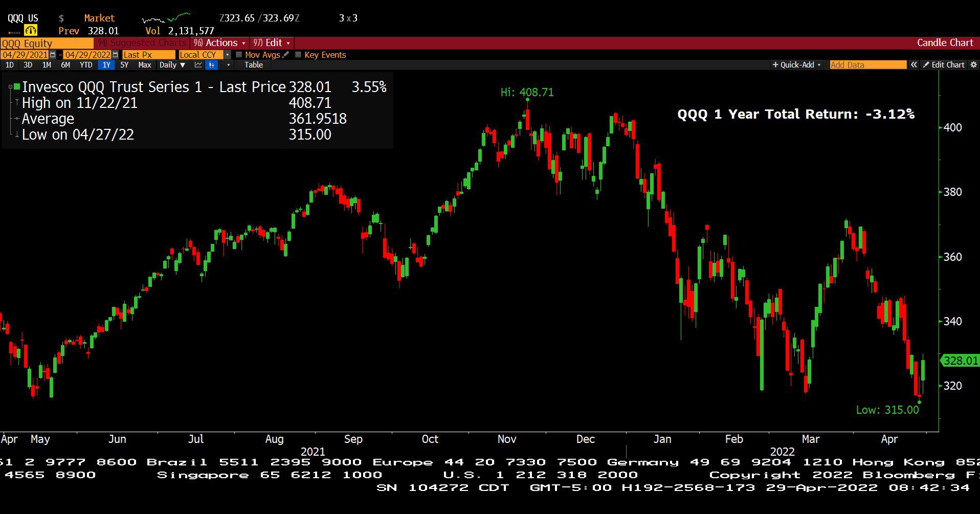This screenshot has height=514, width=980.
Task: Select the 1M range tab
Action: tap(47, 65)
